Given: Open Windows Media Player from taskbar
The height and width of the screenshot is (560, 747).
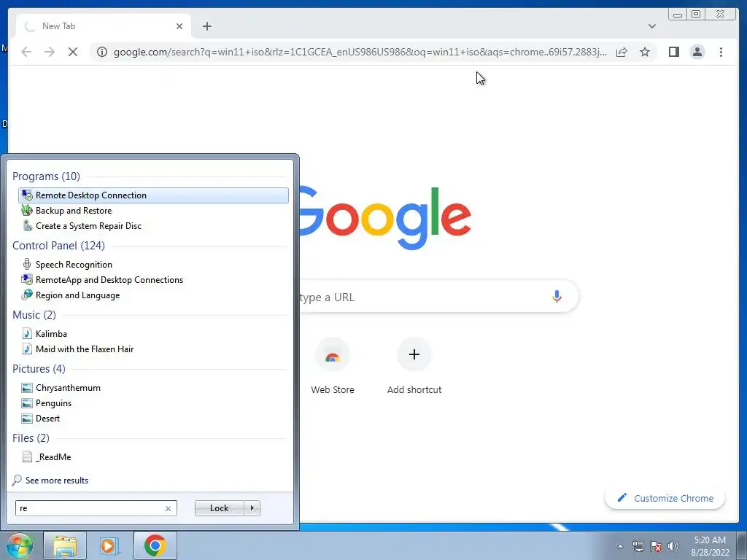Looking at the screenshot, I should pyautogui.click(x=109, y=545).
